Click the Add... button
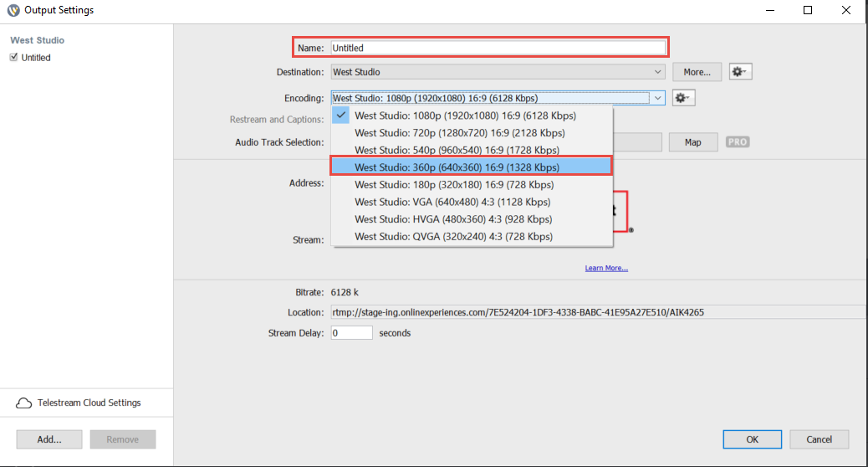Screen dimensions: 868x467 tap(49, 439)
